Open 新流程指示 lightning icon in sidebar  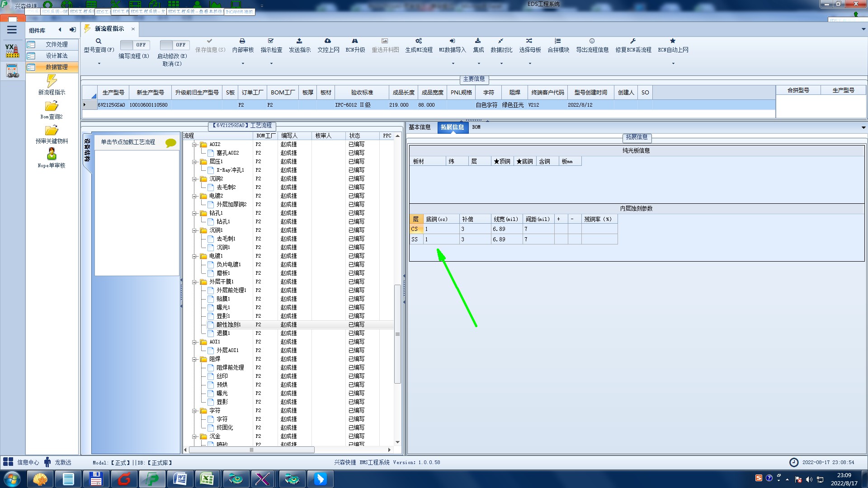click(x=52, y=81)
